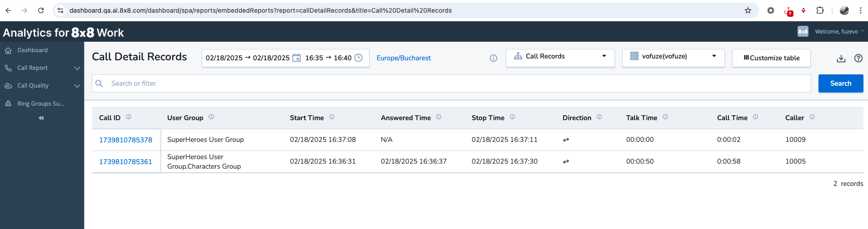Image resolution: width=868 pixels, height=229 pixels.
Task: Focus the Search or filter field
Action: click(451, 83)
